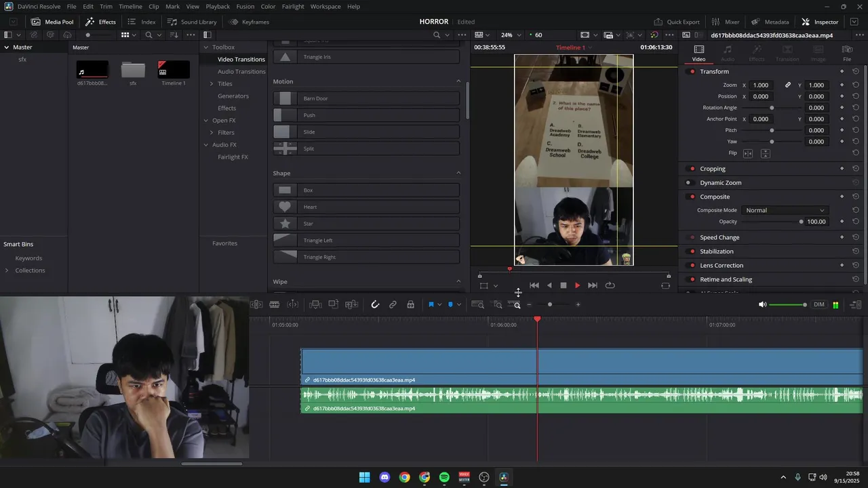Collapse the Toolbox section
This screenshot has width=868, height=488.
[x=205, y=47]
